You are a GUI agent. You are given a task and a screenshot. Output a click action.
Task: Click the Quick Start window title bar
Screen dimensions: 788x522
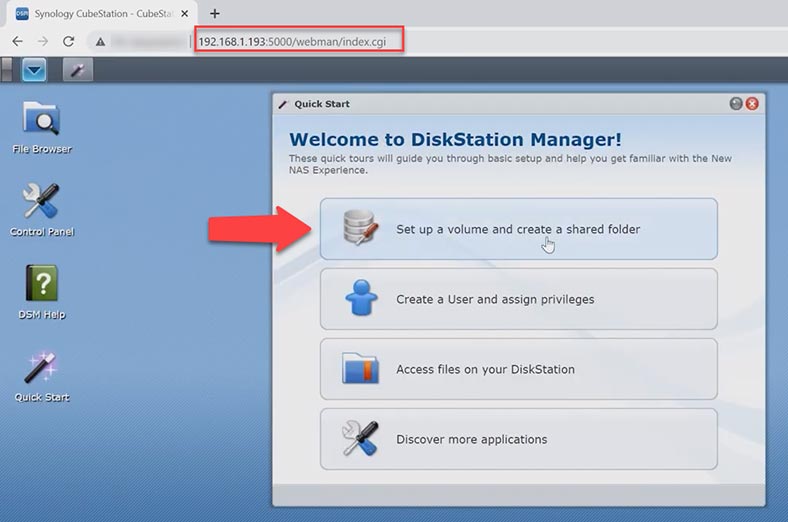[519, 104]
